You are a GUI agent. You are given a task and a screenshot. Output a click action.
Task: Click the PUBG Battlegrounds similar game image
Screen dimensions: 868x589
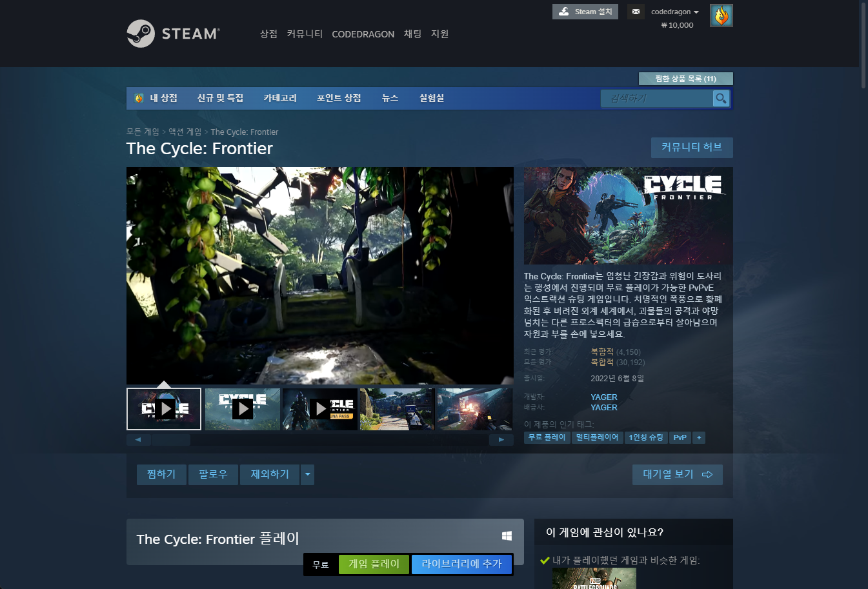click(594, 579)
